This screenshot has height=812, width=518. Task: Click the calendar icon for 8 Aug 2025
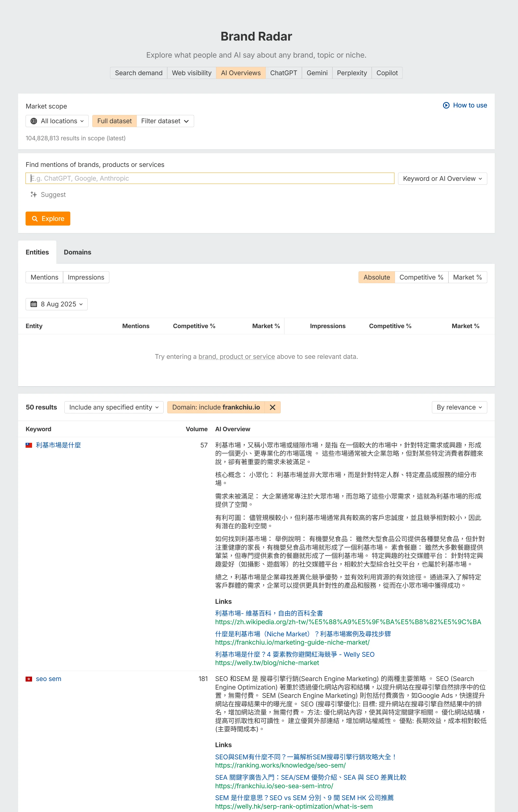(34, 304)
